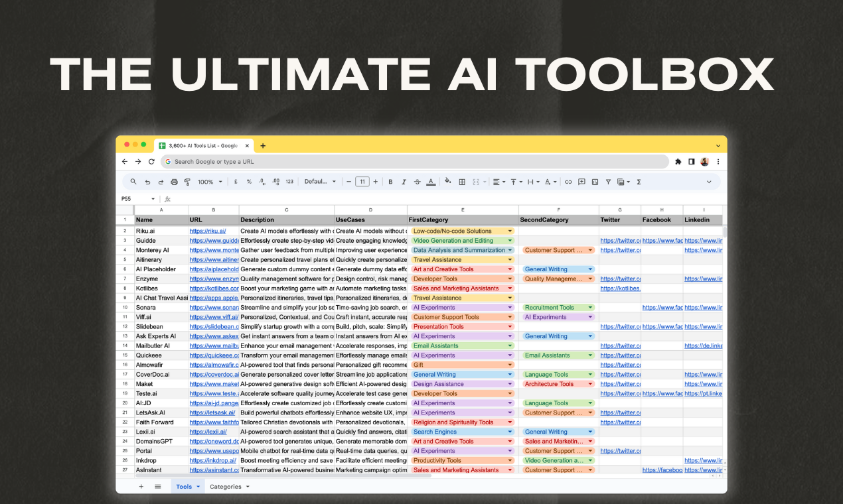
Task: Select the Faith Forward name cell
Action: pyautogui.click(x=161, y=422)
